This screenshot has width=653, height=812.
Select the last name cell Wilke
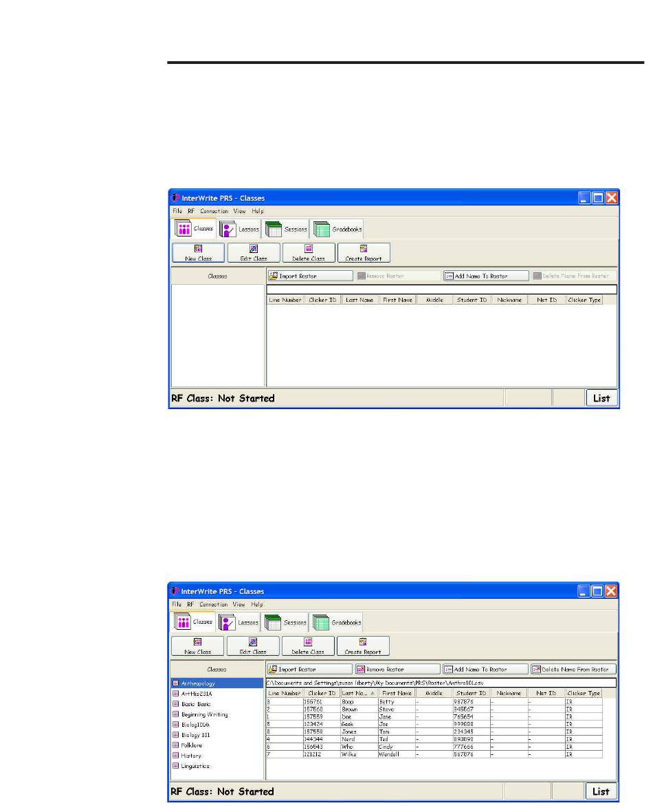coord(359,754)
